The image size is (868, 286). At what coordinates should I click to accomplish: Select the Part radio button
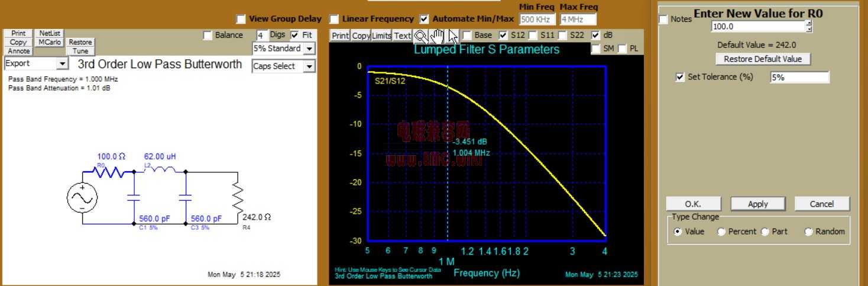(x=765, y=232)
